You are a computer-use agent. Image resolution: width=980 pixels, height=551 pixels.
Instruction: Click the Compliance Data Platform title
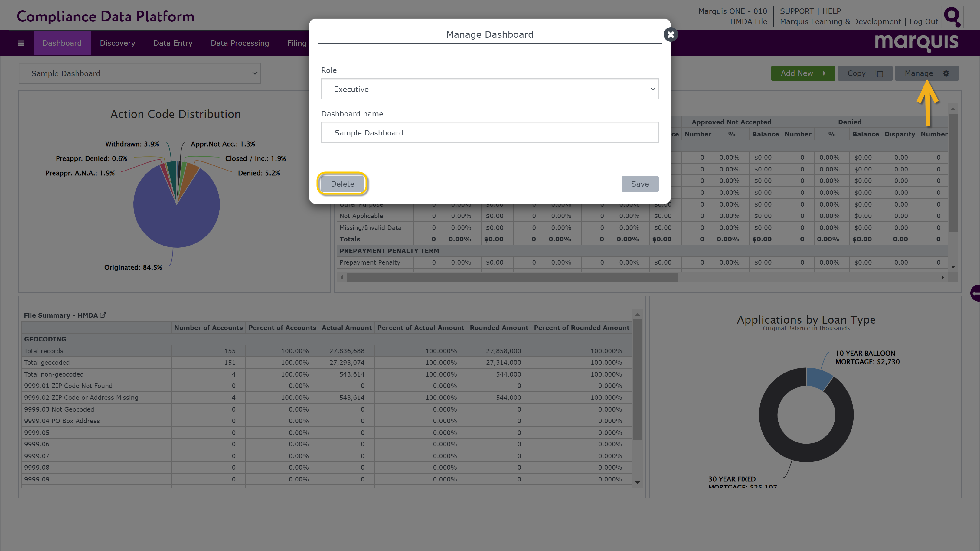(105, 16)
